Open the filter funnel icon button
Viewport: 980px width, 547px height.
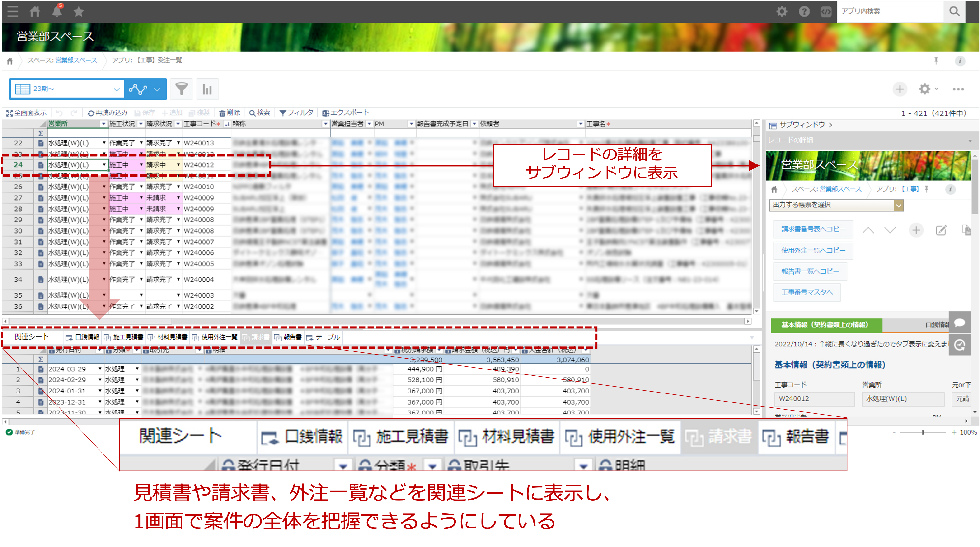182,89
